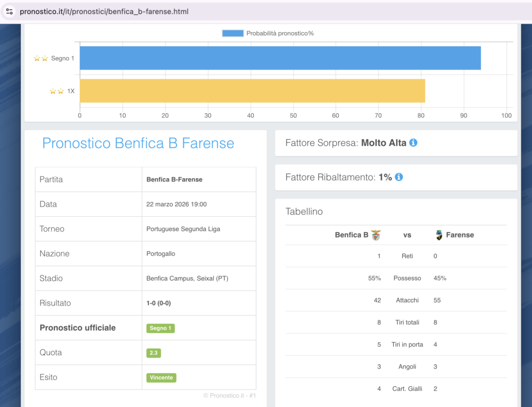Click the Benfica B-Farense match name cell
Viewport: 532px width, 407px height.
point(175,180)
